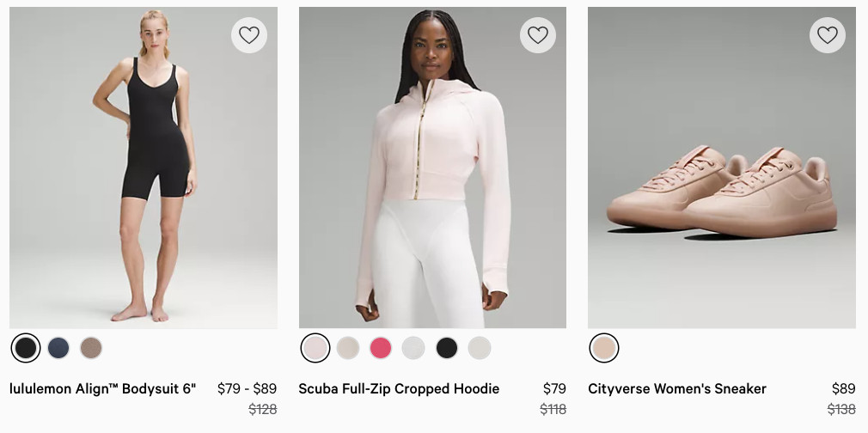Choose the navy blue bodysuit color
Screen dimensions: 868x433
pos(58,348)
